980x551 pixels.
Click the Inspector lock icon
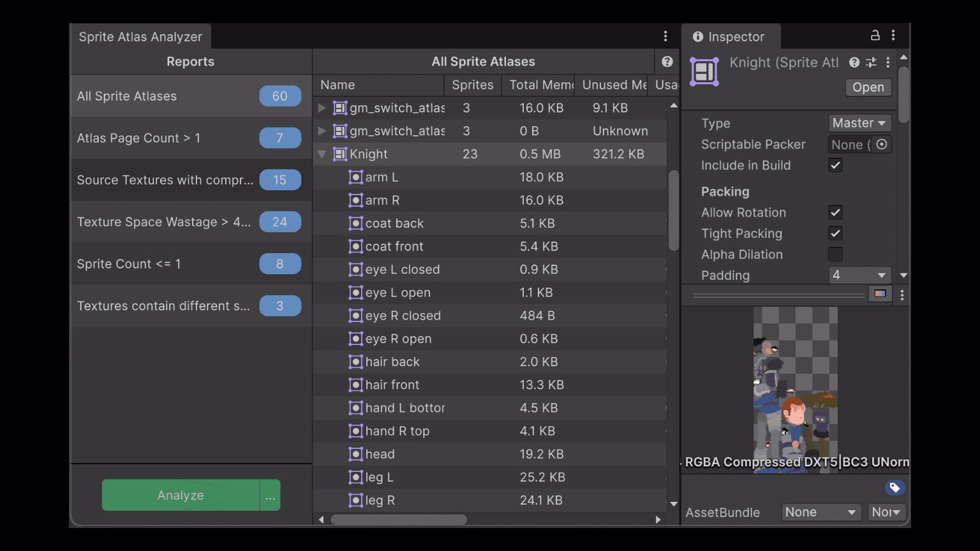(875, 36)
